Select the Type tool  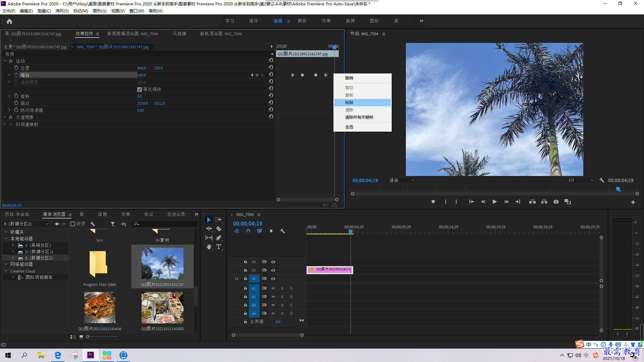pos(219,247)
